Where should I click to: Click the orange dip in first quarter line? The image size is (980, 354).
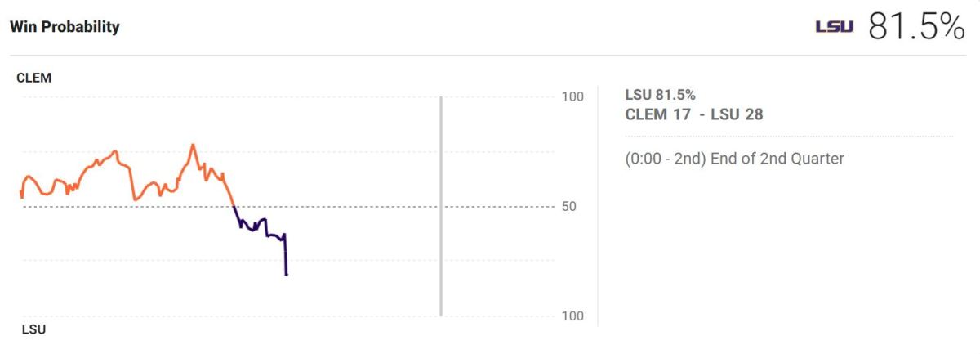[x=134, y=199]
